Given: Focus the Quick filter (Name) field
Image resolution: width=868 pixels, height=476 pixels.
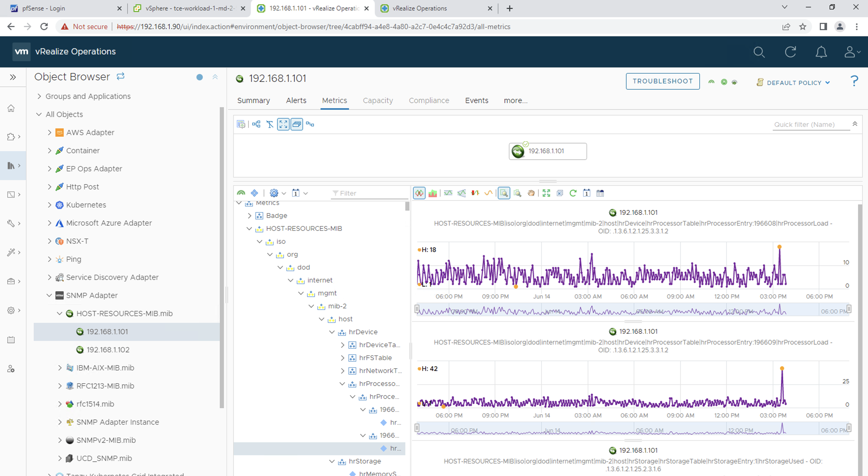Looking at the screenshot, I should 811,125.
